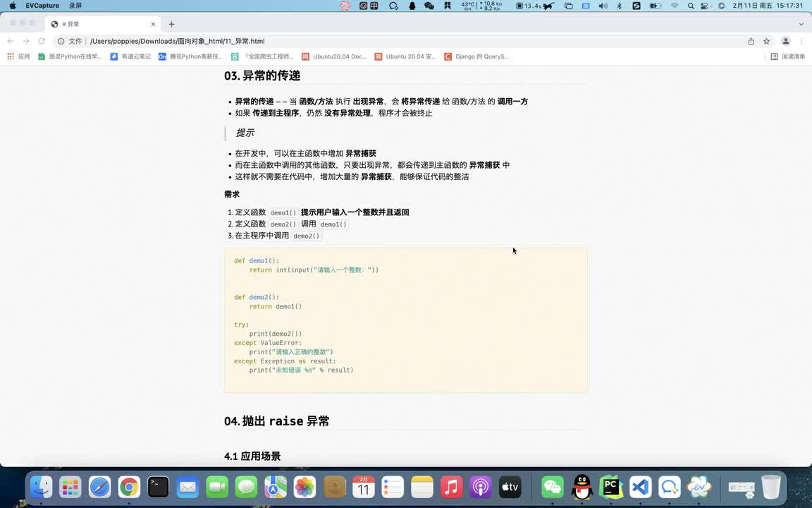This screenshot has height=508, width=812.
Task: Launch PyCharm from the Dock
Action: pos(611,488)
